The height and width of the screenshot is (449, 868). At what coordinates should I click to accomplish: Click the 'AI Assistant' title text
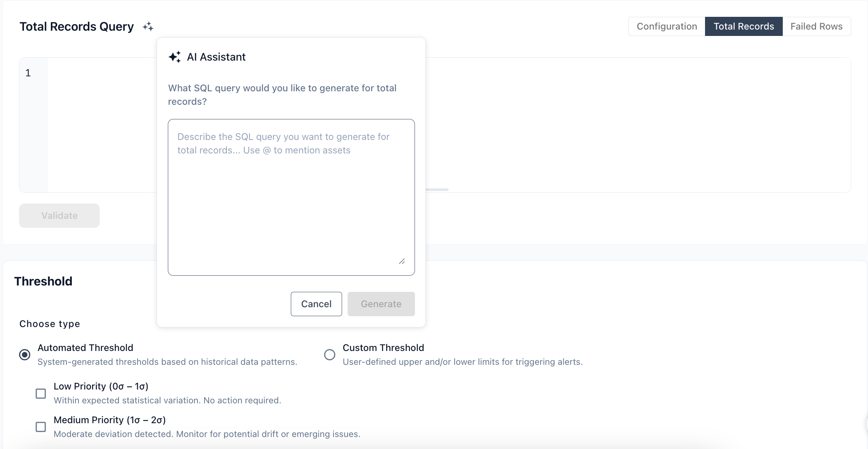(x=216, y=57)
